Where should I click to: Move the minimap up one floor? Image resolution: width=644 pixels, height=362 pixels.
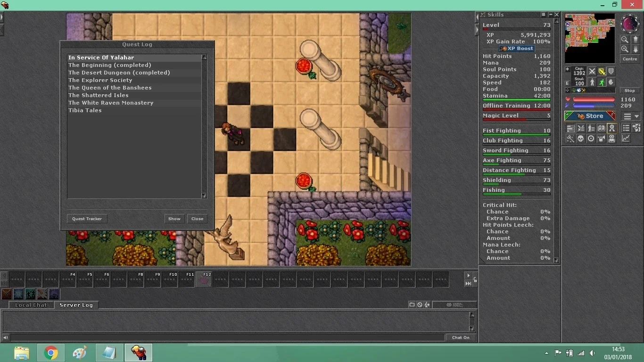(x=636, y=39)
